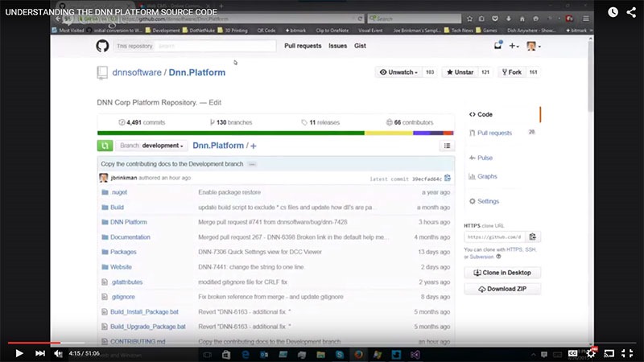Open Branch: development dropdown

151,146
